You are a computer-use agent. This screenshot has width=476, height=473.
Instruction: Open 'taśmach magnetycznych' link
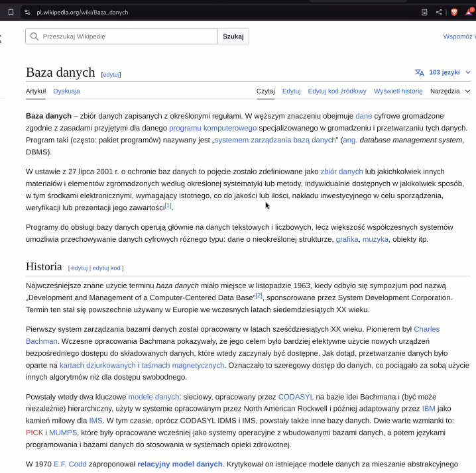[x=183, y=365]
